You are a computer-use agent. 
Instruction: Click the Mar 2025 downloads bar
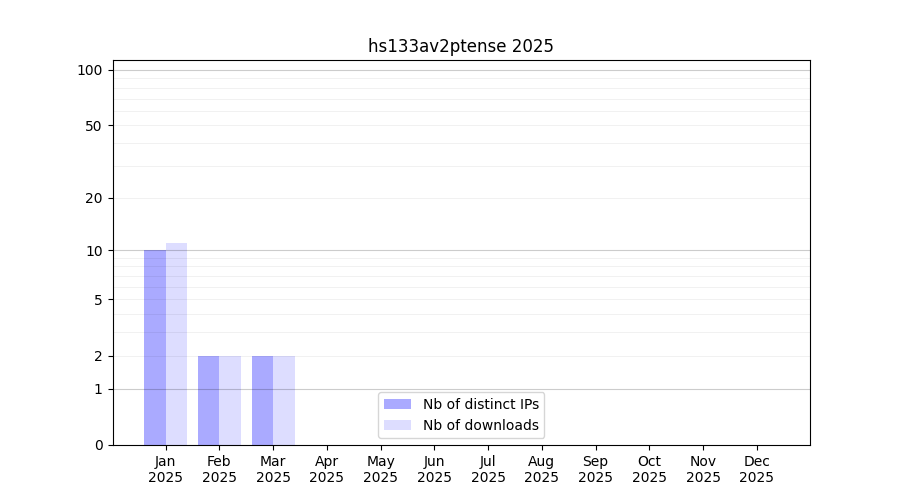coord(284,400)
